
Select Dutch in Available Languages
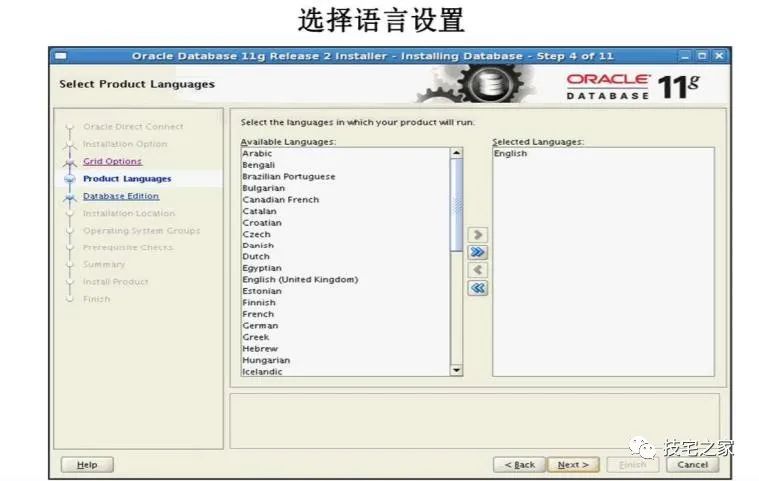click(x=346, y=256)
